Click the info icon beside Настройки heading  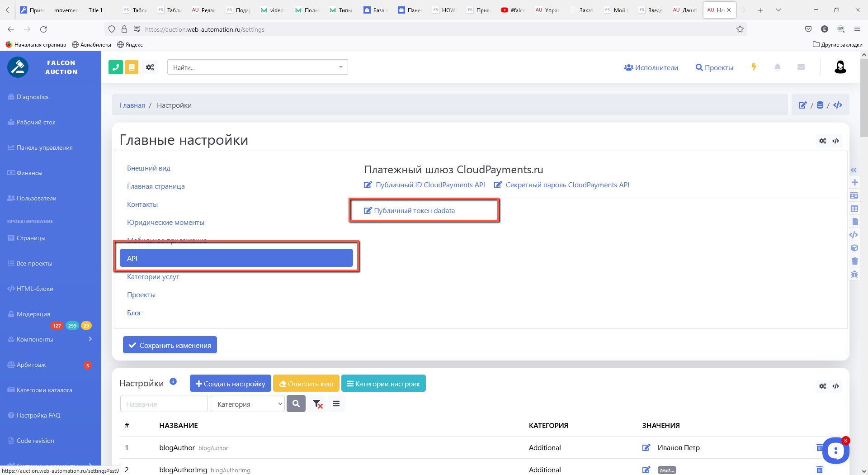173,382
